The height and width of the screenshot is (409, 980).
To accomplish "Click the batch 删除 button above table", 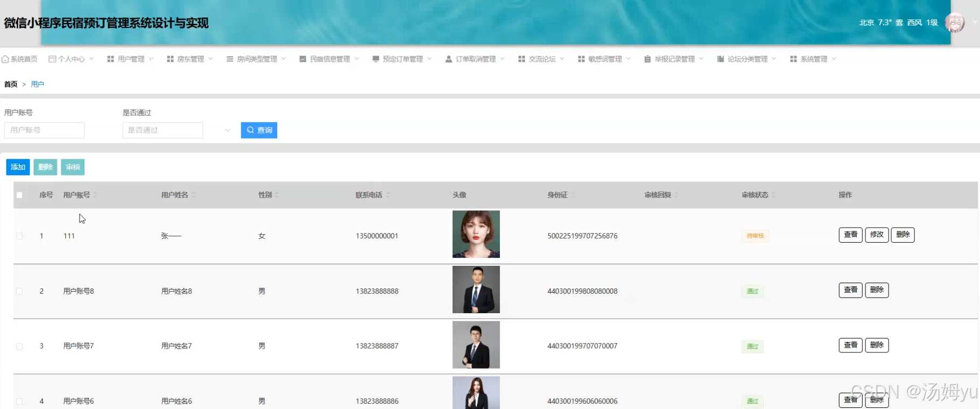I will [x=45, y=167].
